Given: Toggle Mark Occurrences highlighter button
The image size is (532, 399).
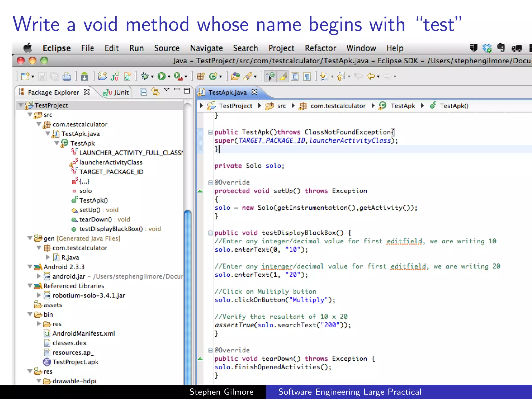Looking at the screenshot, I should click(x=283, y=76).
